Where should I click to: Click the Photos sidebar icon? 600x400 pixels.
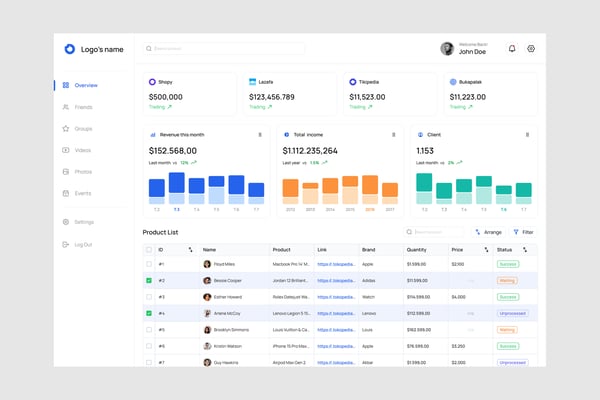point(66,171)
